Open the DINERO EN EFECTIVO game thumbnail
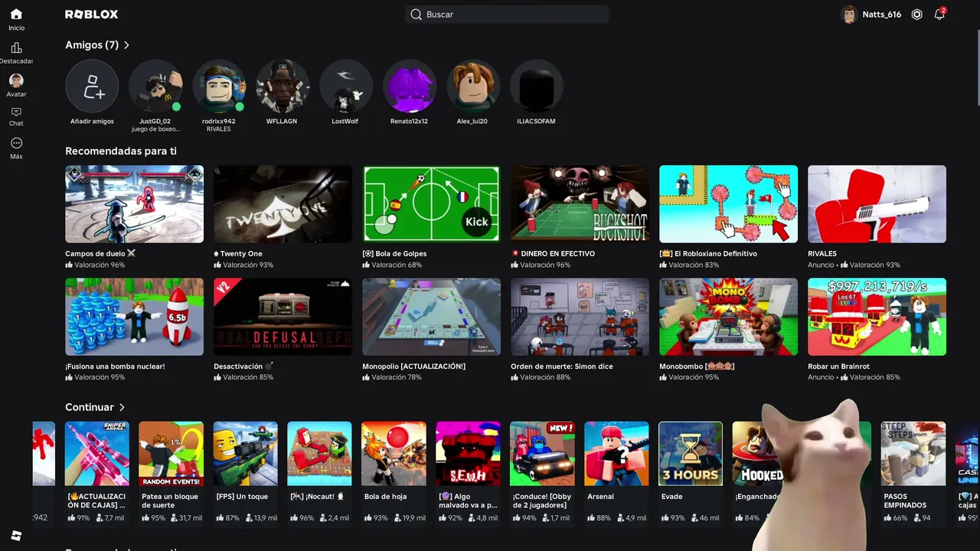 coord(580,204)
